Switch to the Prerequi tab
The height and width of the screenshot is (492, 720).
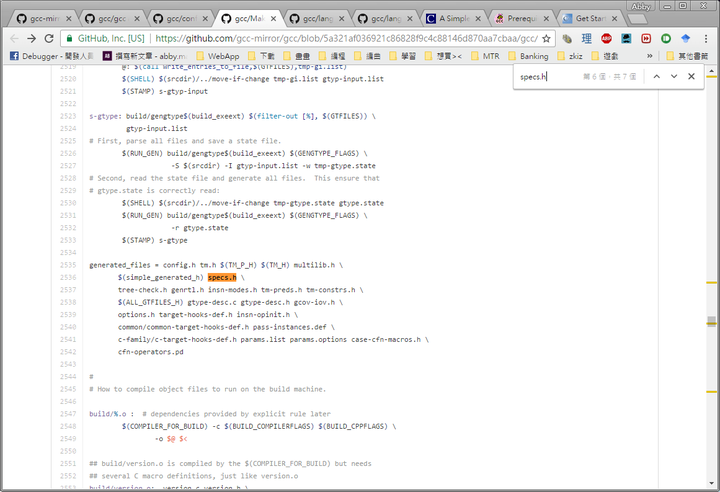tap(521, 18)
